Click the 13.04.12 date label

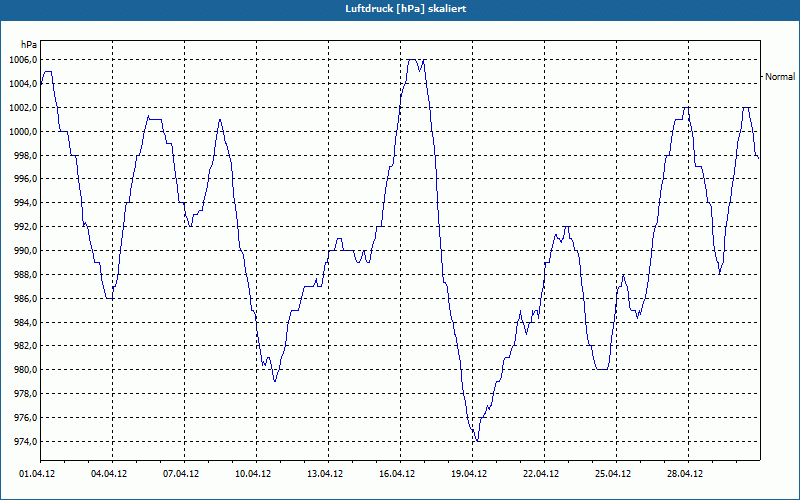tap(325, 474)
